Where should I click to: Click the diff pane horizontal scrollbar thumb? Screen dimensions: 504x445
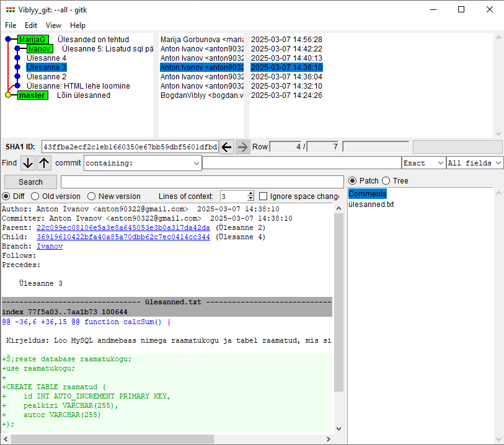pyautogui.click(x=112, y=439)
